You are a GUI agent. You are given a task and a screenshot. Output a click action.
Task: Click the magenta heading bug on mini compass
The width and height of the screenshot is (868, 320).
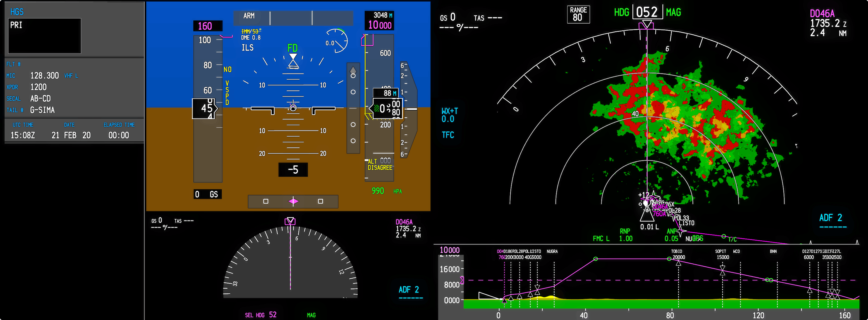tap(290, 221)
